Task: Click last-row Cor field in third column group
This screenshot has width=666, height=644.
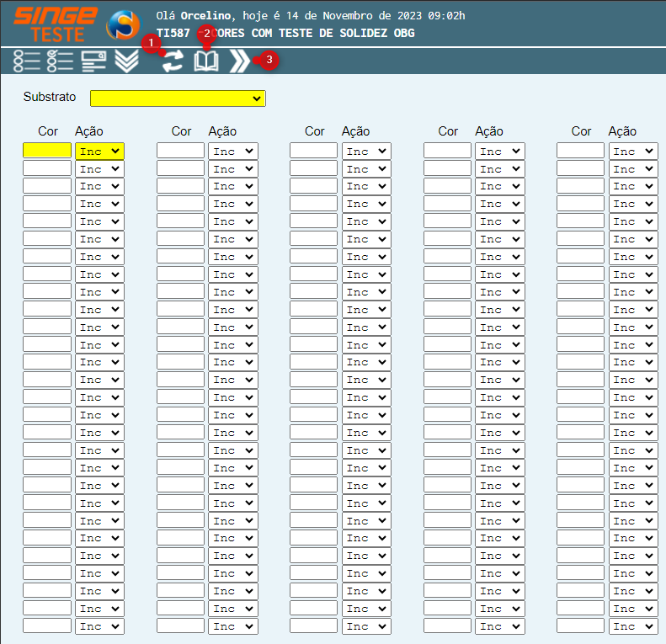Action: 314,625
